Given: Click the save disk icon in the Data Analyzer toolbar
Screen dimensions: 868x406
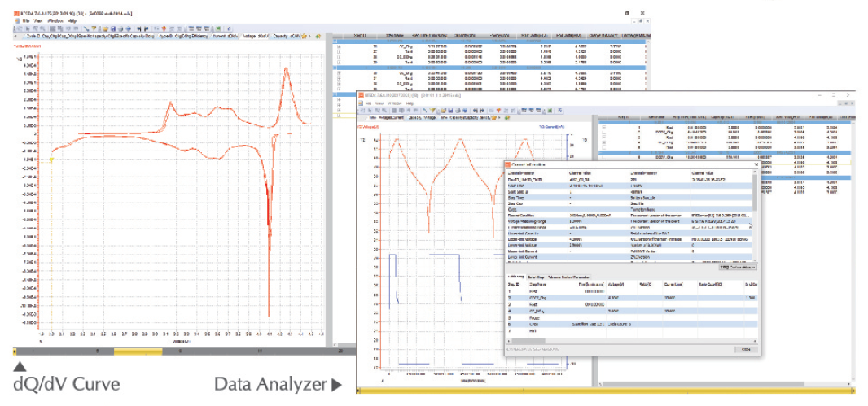Looking at the screenshot, I should pos(450,111).
